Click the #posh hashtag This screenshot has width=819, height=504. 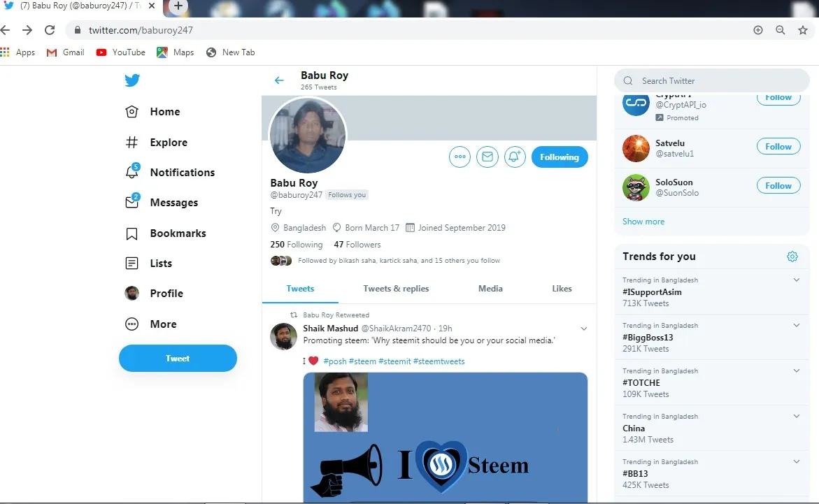pos(335,361)
